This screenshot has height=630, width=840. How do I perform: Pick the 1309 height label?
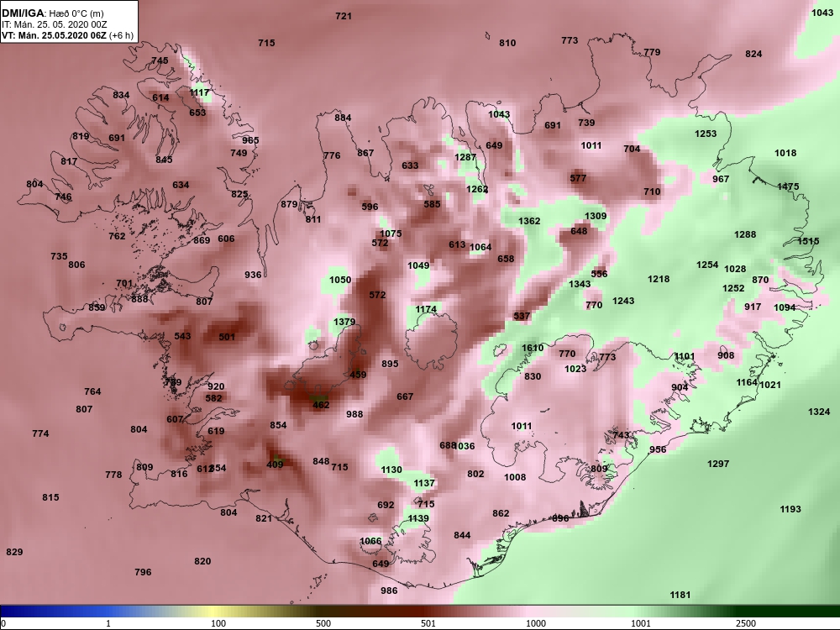coord(596,216)
